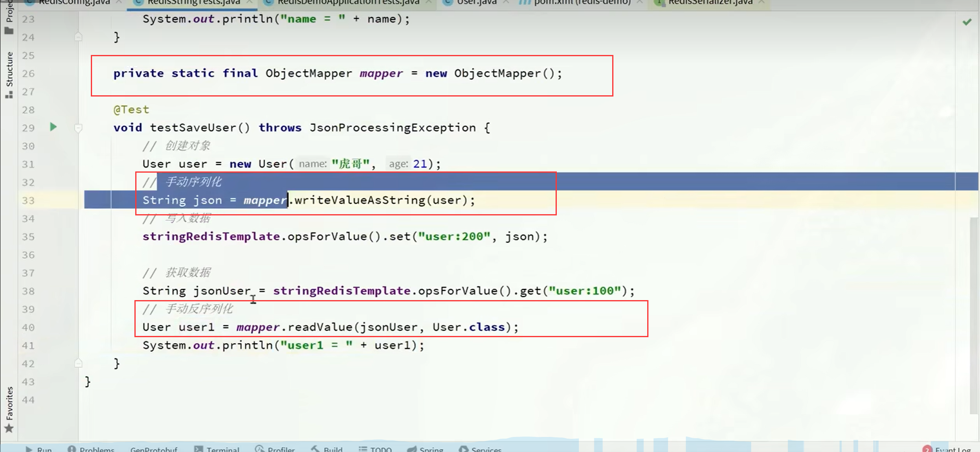Click fold end marker at line 42
Screen dimensions: 980x452
coord(79,363)
